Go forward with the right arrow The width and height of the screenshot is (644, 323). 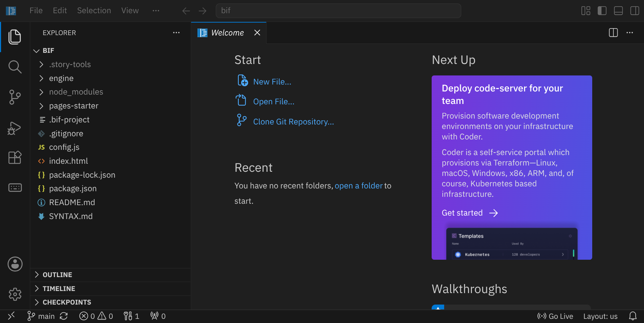[x=203, y=11]
